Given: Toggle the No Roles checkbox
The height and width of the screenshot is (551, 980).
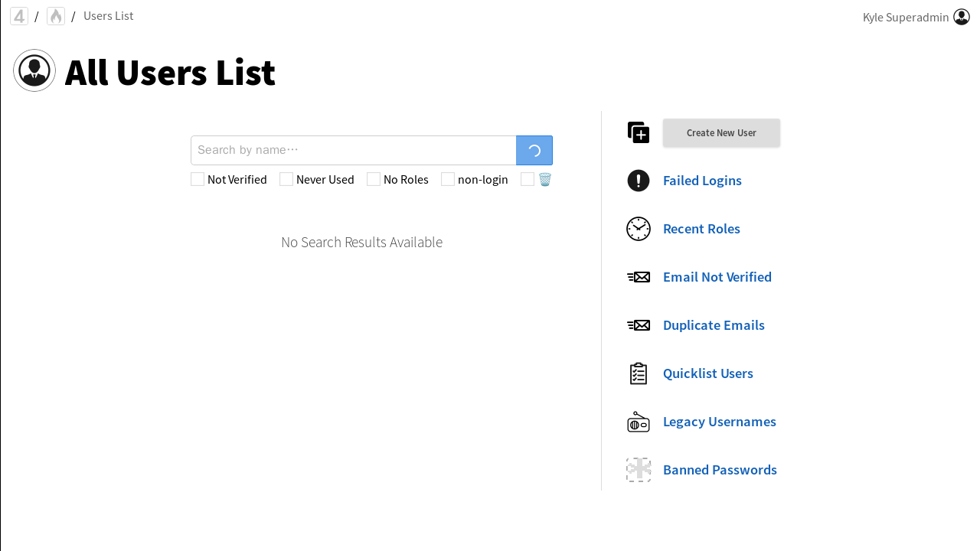Looking at the screenshot, I should 374,179.
